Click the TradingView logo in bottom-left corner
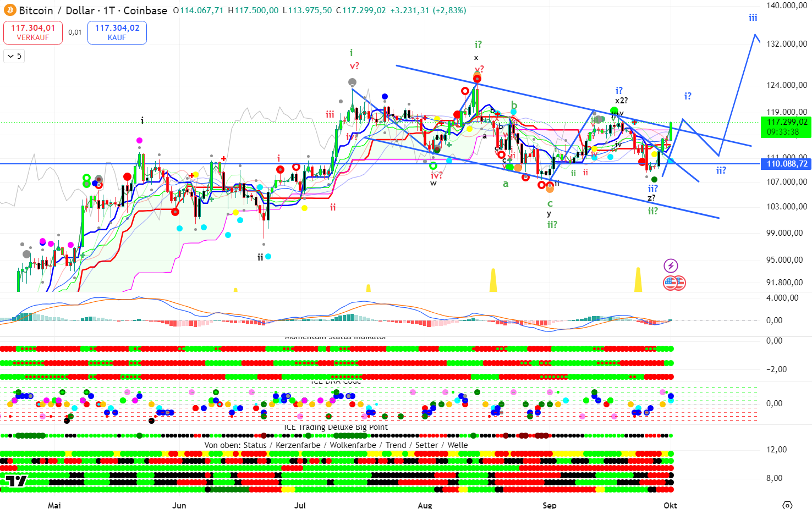The image size is (812, 509). pyautogui.click(x=16, y=481)
